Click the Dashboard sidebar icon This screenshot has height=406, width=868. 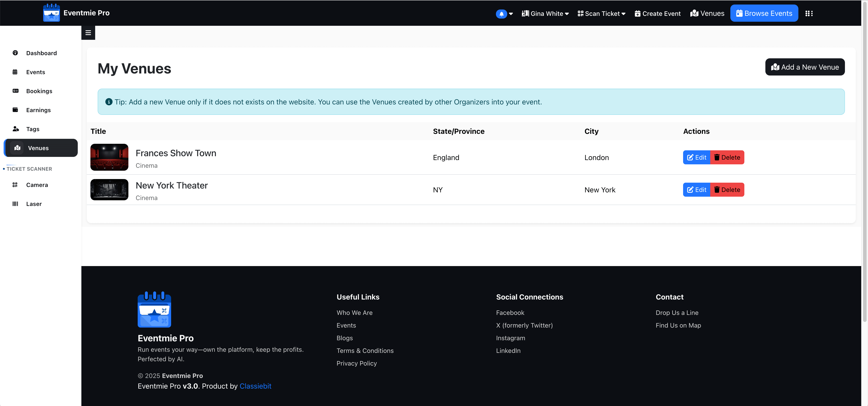pyautogui.click(x=15, y=53)
